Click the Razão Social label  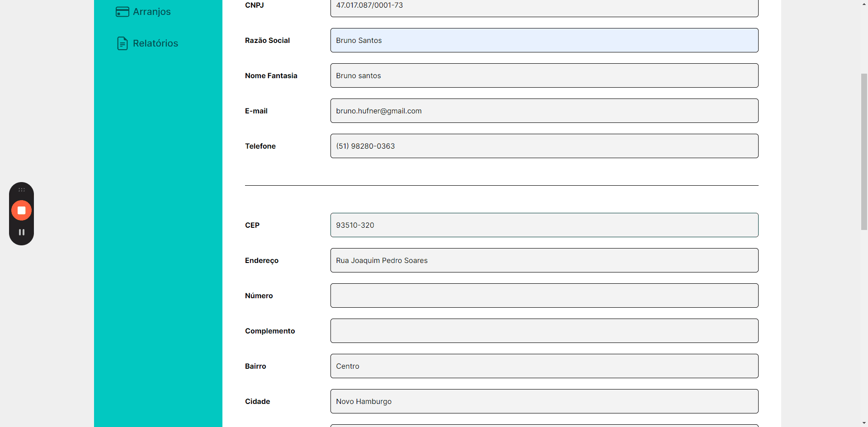[x=267, y=40]
